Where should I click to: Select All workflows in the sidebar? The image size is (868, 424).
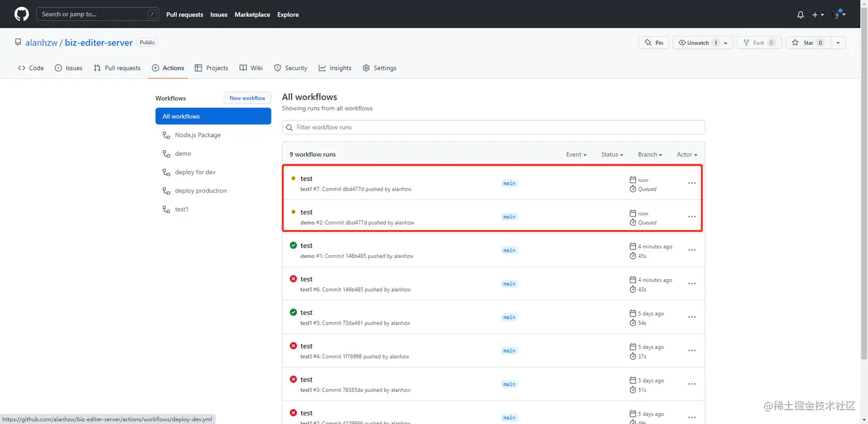point(213,116)
